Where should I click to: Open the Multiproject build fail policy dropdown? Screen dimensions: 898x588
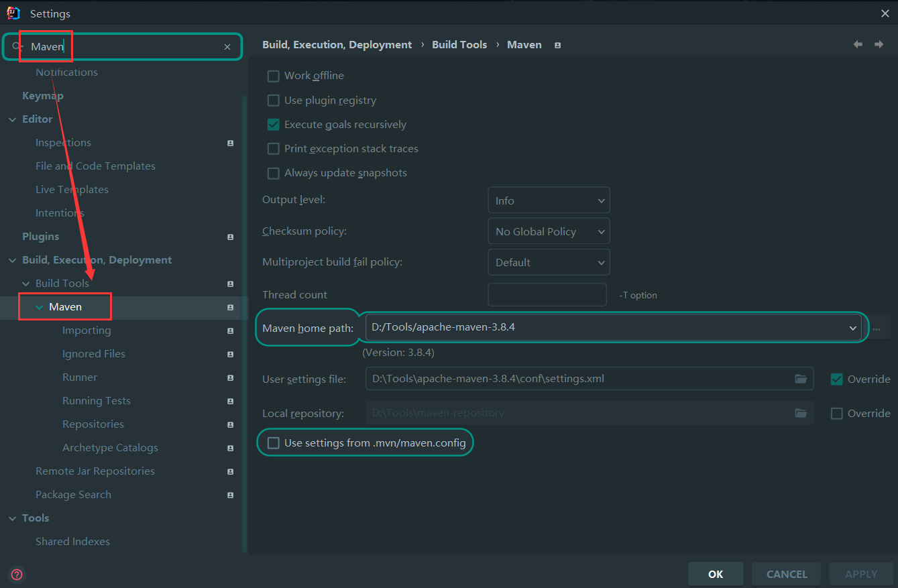(549, 262)
